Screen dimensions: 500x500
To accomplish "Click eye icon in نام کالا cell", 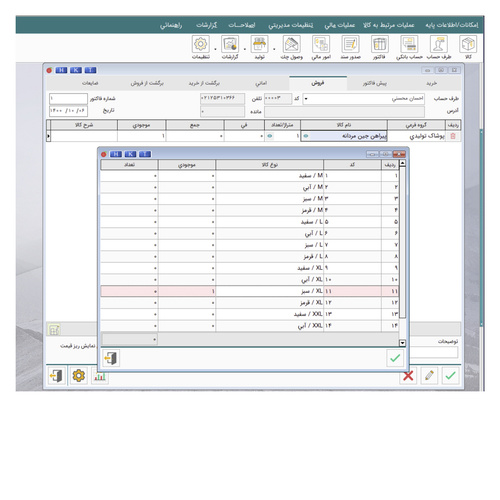I will click(x=306, y=136).
